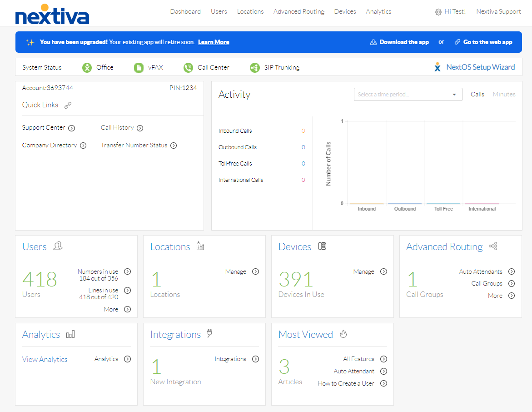This screenshot has width=532, height=412.
Task: Click the More arrow in Advanced Routing
Action: (511, 296)
